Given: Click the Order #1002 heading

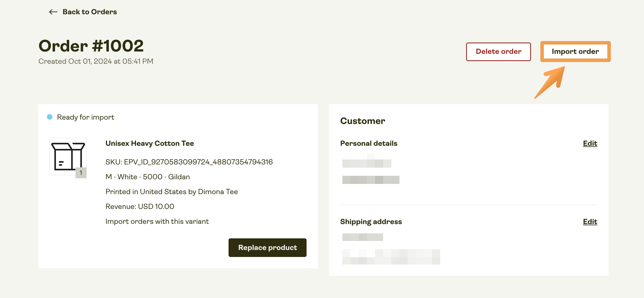Looking at the screenshot, I should [91, 46].
